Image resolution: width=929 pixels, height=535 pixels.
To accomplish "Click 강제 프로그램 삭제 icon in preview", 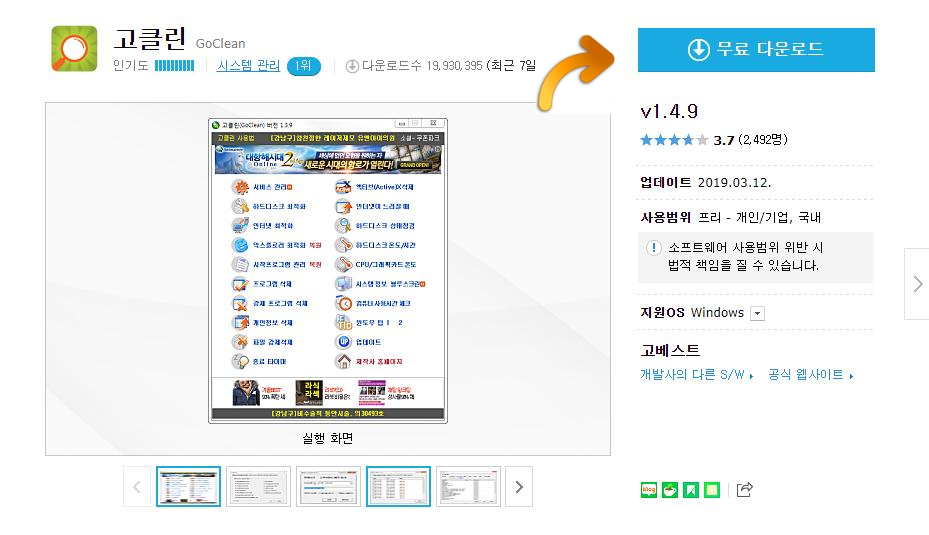I will (x=240, y=303).
